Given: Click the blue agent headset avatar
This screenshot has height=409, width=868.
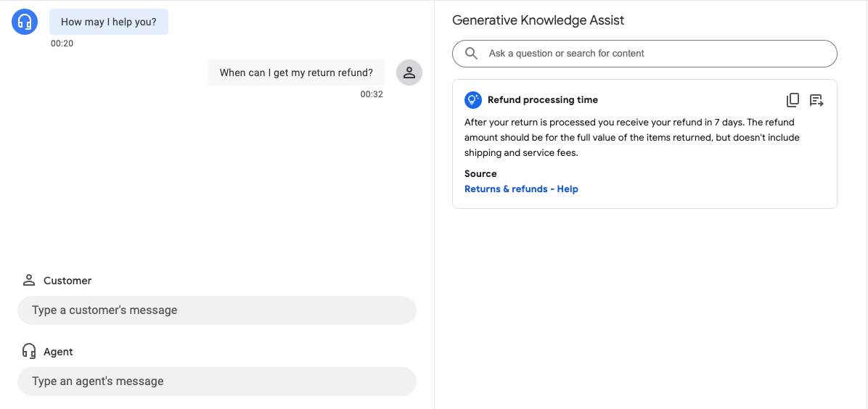Looking at the screenshot, I should tap(25, 22).
